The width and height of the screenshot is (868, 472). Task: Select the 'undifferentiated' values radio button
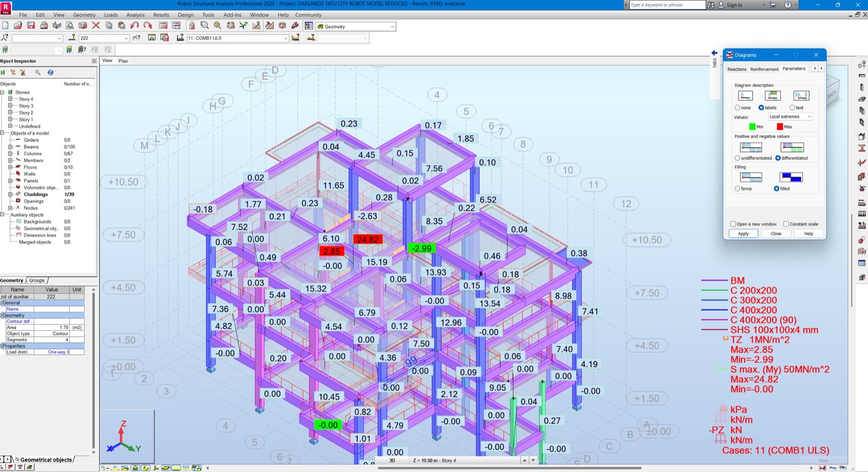point(737,158)
